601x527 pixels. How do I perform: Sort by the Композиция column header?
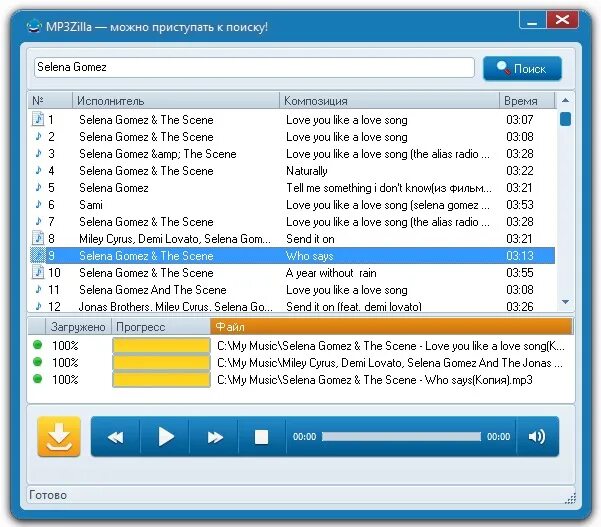[x=389, y=101]
